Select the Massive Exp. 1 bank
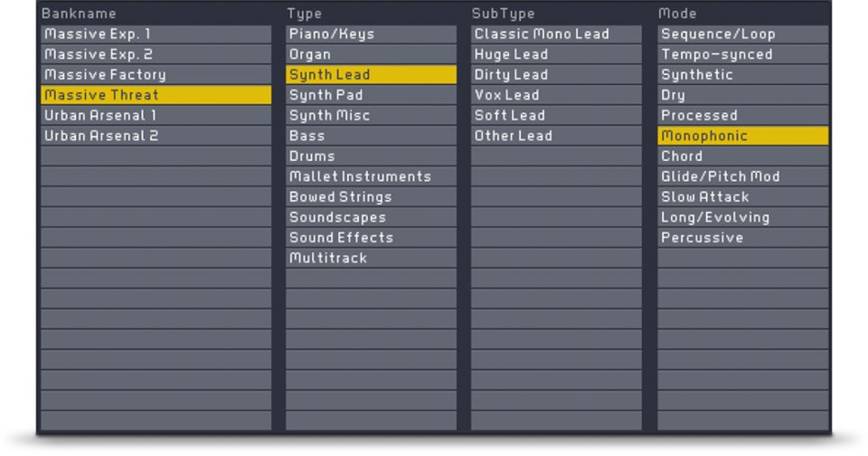The height and width of the screenshot is (456, 868). tap(156, 34)
